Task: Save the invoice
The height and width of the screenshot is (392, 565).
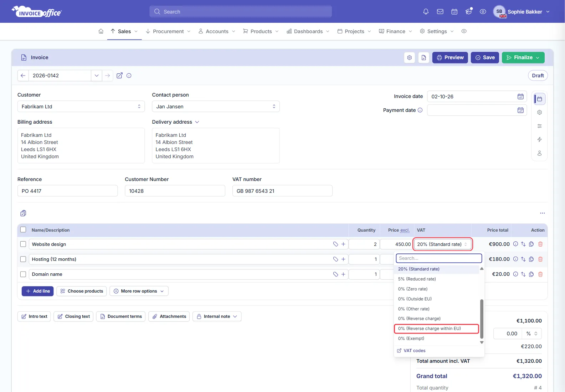Action: [x=485, y=58]
